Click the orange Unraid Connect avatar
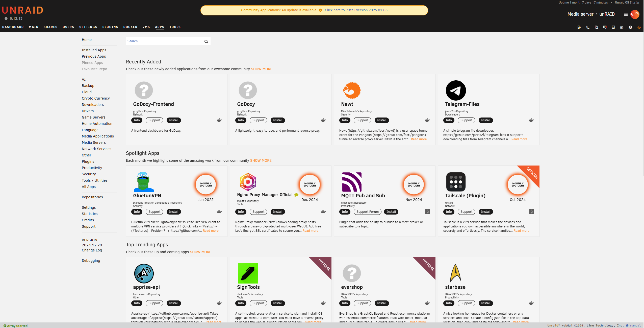The height and width of the screenshot is (328, 644). (x=635, y=14)
